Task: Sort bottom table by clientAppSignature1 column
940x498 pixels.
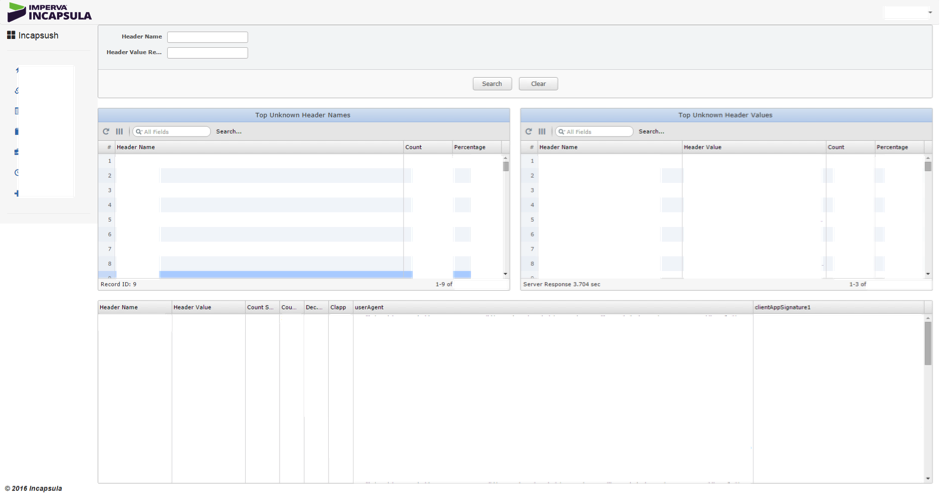Action: click(838, 307)
